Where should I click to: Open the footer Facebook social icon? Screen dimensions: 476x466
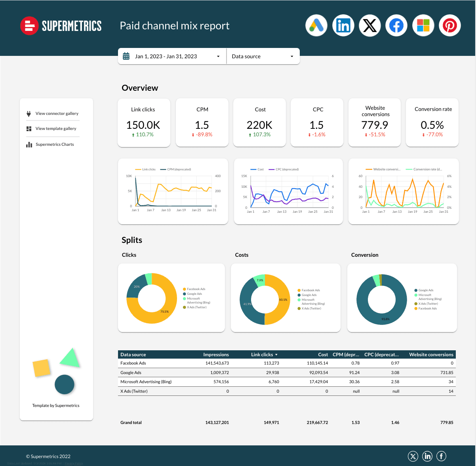[x=441, y=456]
